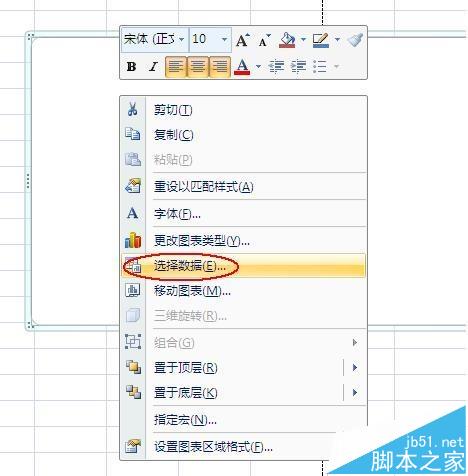Screen dimensions: 468x476
Task: Apply shape fill paint bucket
Action: [287, 40]
